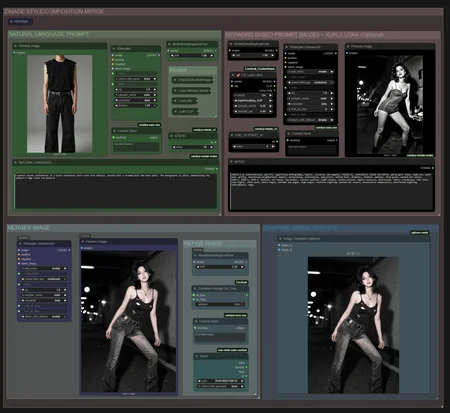Open the scheduler dropdown in keyword KSampler Advanced

[x=310, y=104]
